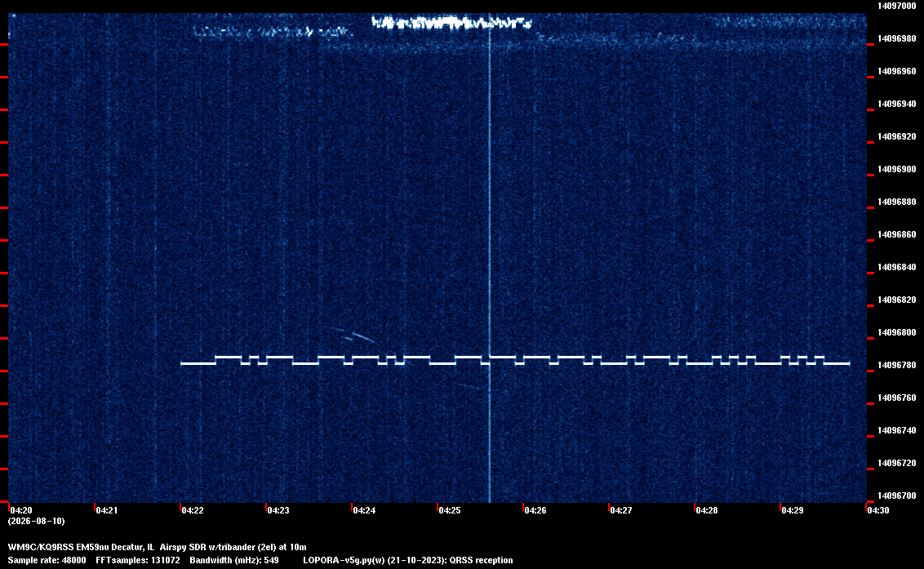Click the date label (2026-08-10)
This screenshot has height=569, width=924.
coord(37,521)
